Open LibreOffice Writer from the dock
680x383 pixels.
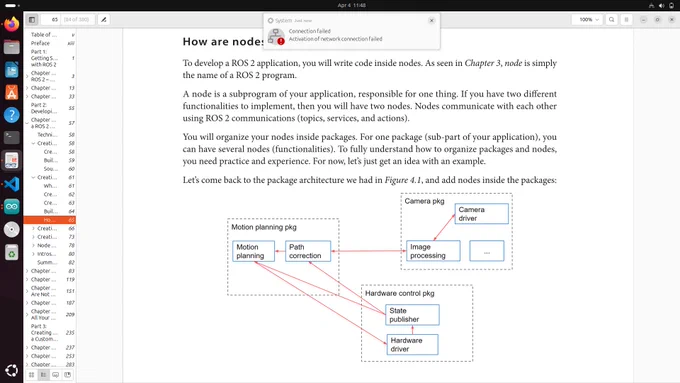click(12, 70)
